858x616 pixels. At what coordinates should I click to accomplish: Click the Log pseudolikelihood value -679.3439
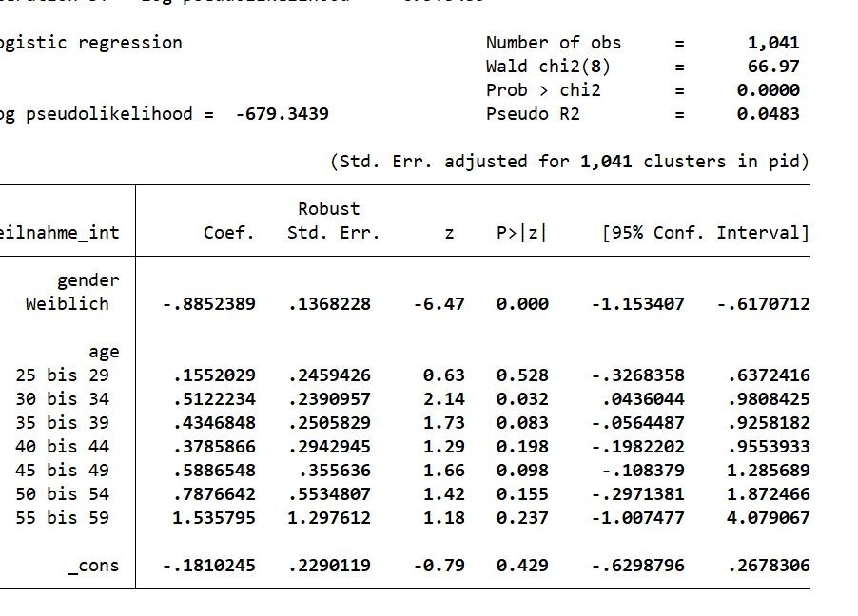click(x=283, y=114)
